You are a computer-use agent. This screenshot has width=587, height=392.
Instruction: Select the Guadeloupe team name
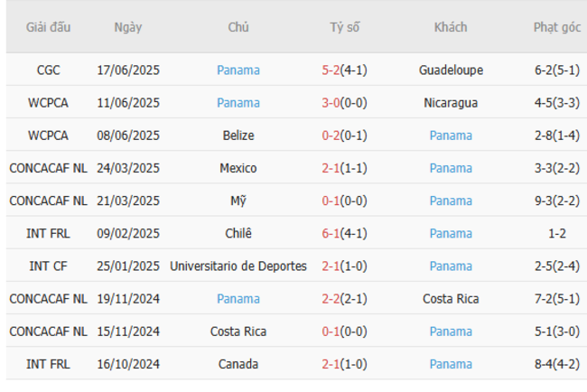point(451,70)
